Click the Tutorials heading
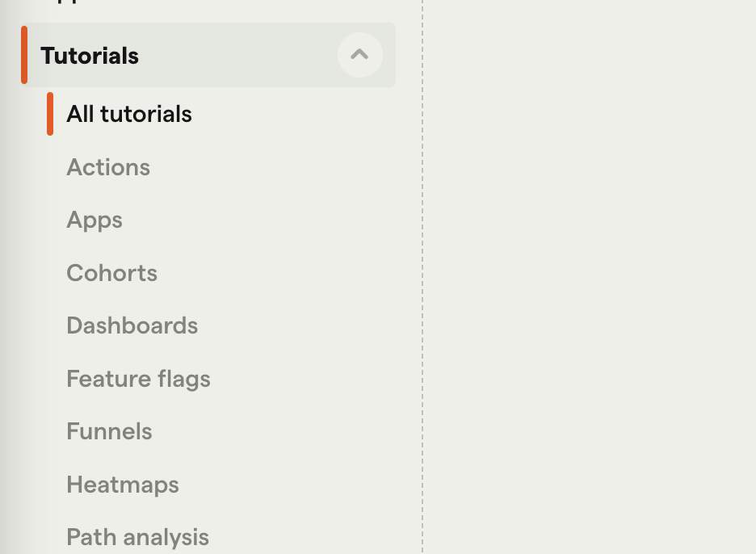Viewport: 756px width, 554px height. (89, 55)
